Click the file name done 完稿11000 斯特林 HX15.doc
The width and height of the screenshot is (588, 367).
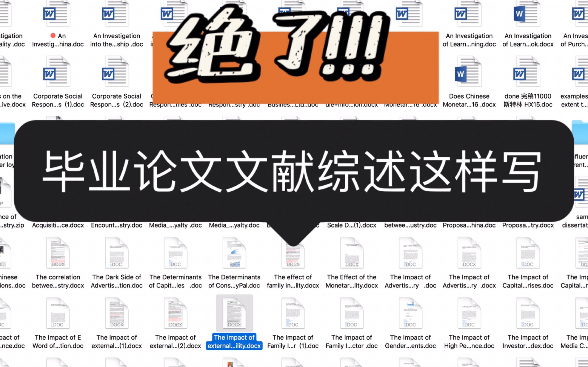[x=528, y=100]
